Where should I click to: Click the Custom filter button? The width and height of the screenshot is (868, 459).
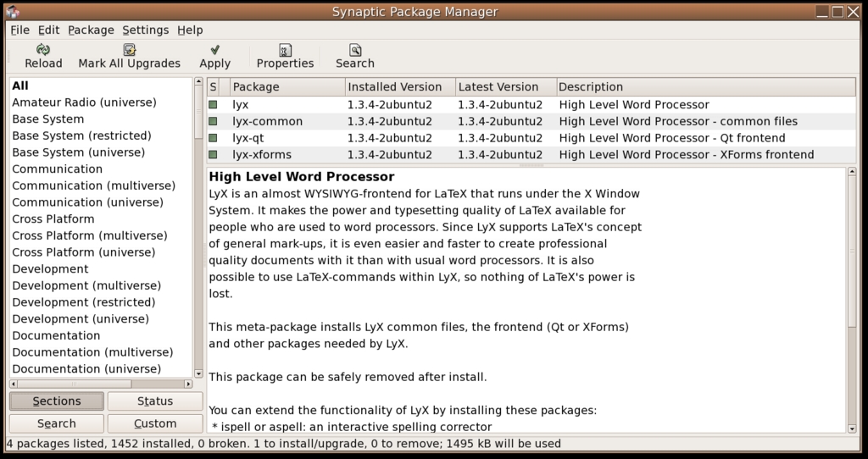click(x=155, y=423)
